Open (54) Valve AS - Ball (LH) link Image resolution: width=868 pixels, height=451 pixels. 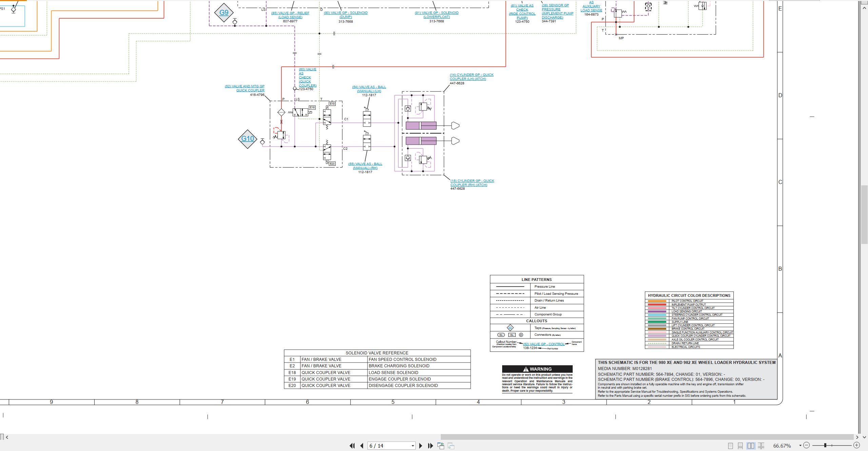pyautogui.click(x=369, y=89)
